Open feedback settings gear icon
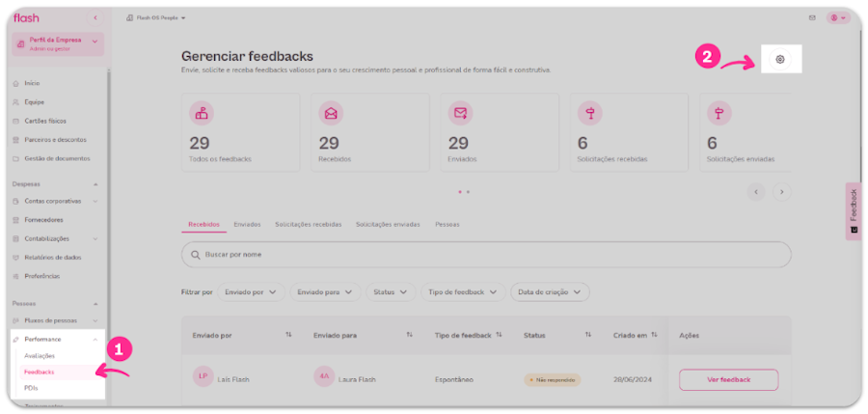Viewport: 868px width, 414px height. pos(780,59)
